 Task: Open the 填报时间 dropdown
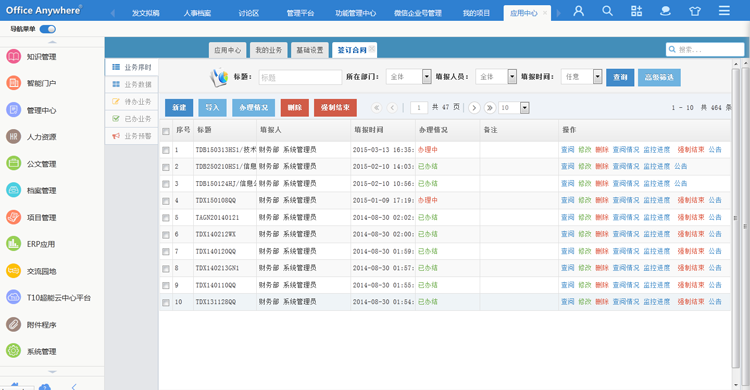[x=582, y=77]
